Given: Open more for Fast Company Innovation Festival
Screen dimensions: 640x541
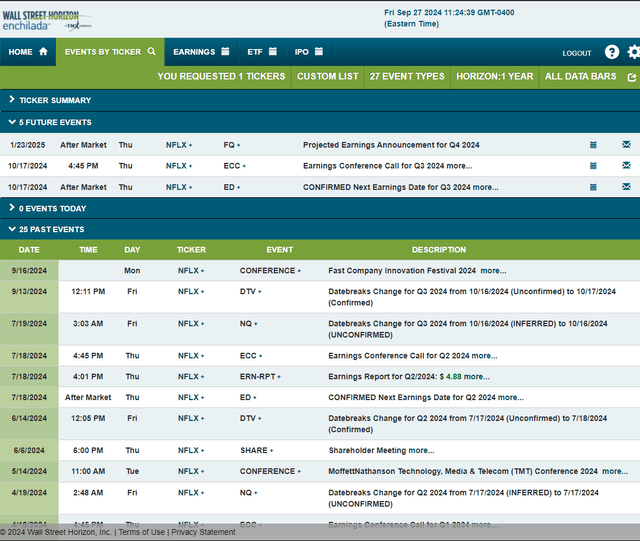Looking at the screenshot, I should (493, 271).
